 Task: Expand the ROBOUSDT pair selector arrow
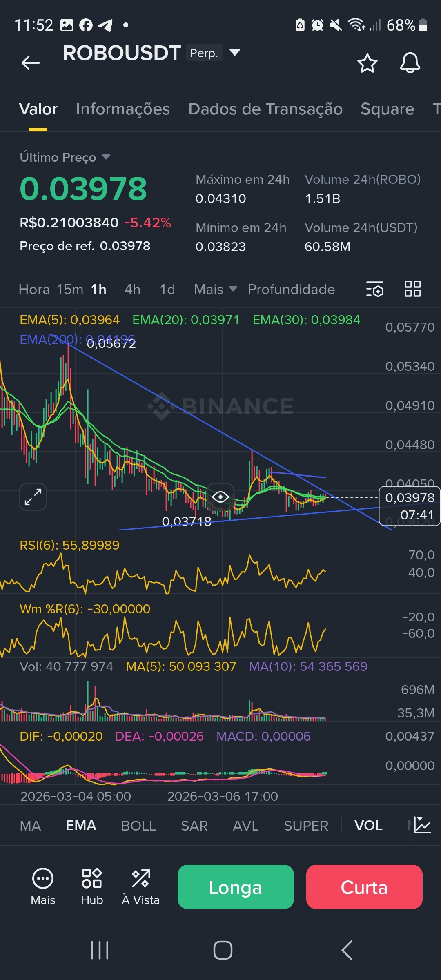(234, 52)
